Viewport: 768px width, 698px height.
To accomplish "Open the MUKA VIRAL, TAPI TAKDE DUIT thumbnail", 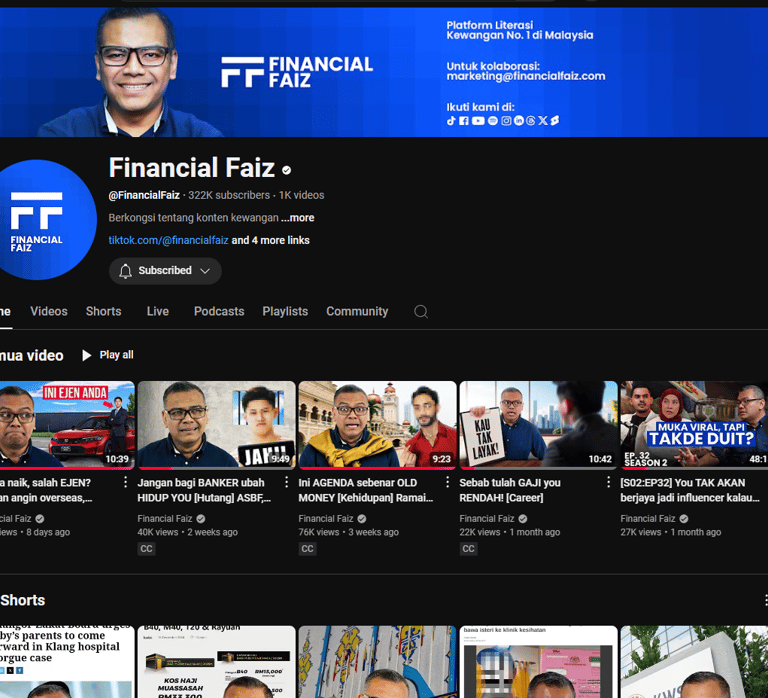I will point(694,425).
